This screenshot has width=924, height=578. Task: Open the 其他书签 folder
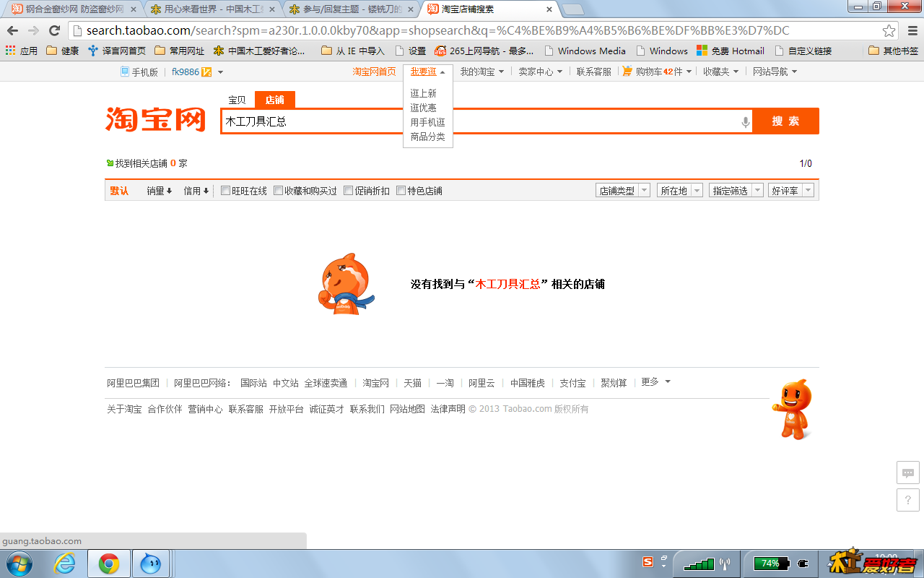point(894,51)
